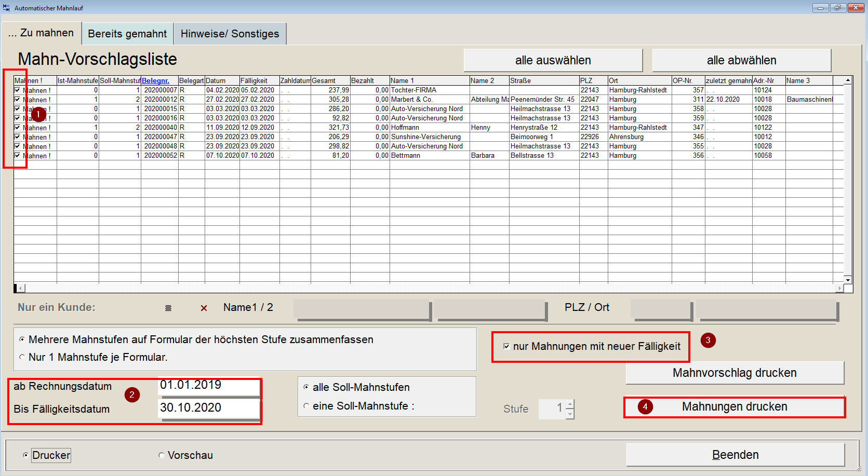Image resolution: width=868 pixels, height=476 pixels.
Task: Click the alle abwählen button
Action: tap(741, 60)
